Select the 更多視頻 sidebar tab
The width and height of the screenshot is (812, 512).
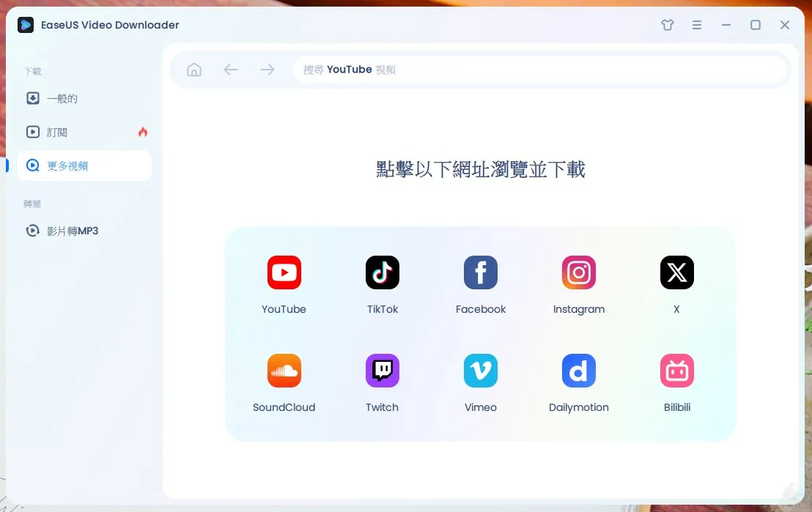click(x=84, y=166)
